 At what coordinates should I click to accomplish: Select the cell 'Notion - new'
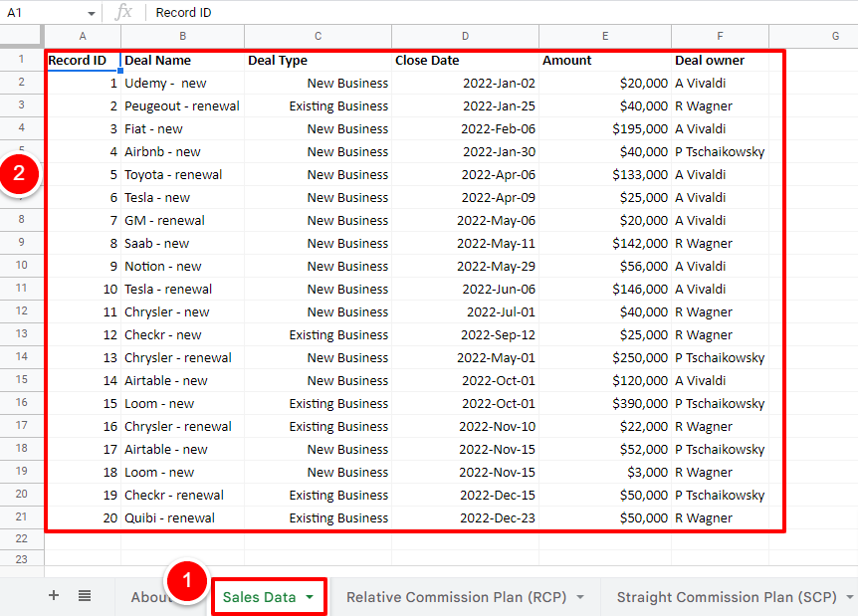[183, 267]
